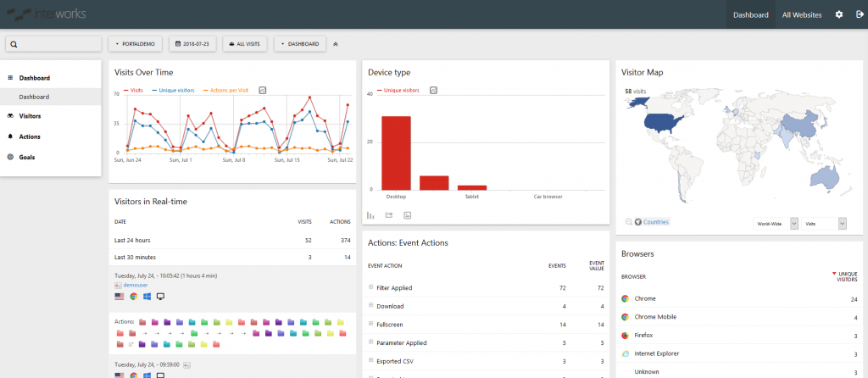Sort by the Events column header
Image resolution: width=868 pixels, height=378 pixels.
click(x=557, y=265)
